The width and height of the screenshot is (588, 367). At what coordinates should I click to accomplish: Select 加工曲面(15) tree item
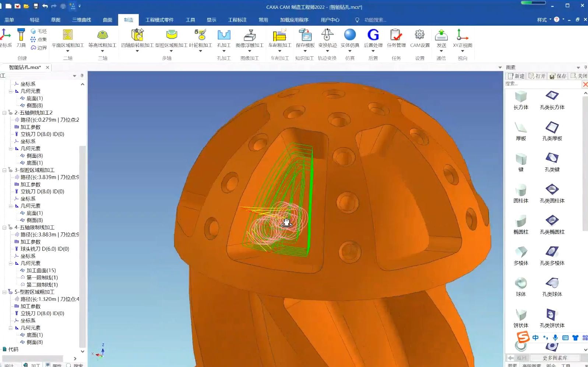[x=41, y=270]
